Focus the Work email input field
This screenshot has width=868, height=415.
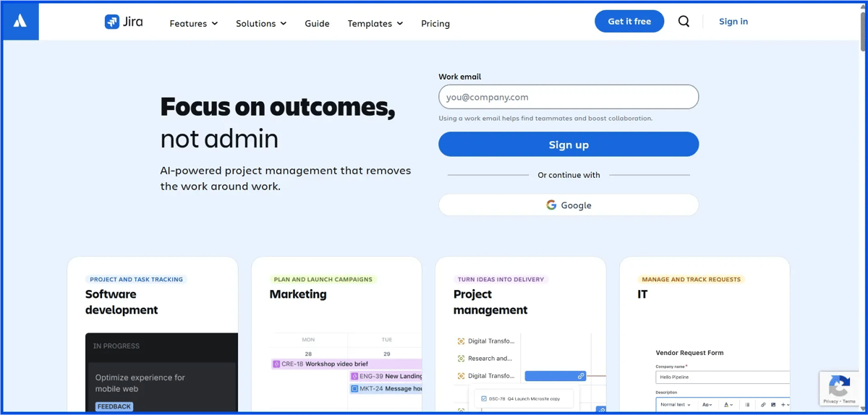(569, 97)
